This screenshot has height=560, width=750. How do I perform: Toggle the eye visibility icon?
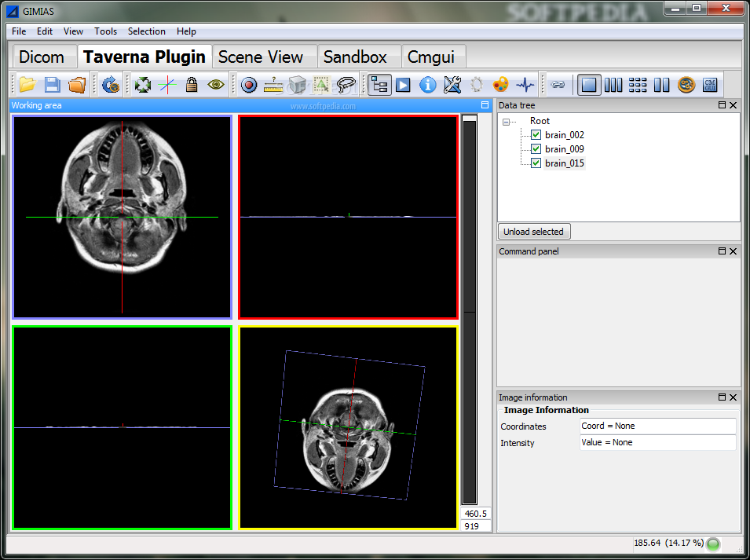tap(216, 85)
